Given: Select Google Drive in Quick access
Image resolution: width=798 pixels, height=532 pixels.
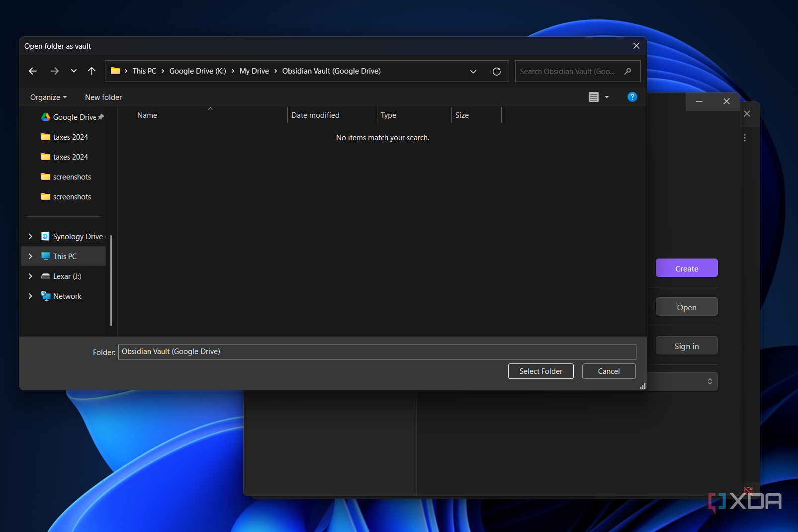Looking at the screenshot, I should tap(74, 117).
